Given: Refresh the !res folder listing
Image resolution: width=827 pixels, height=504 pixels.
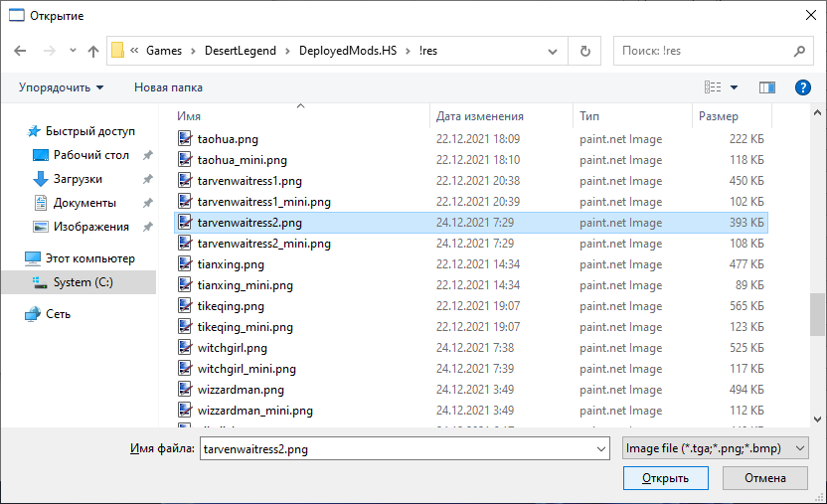Looking at the screenshot, I should point(584,51).
